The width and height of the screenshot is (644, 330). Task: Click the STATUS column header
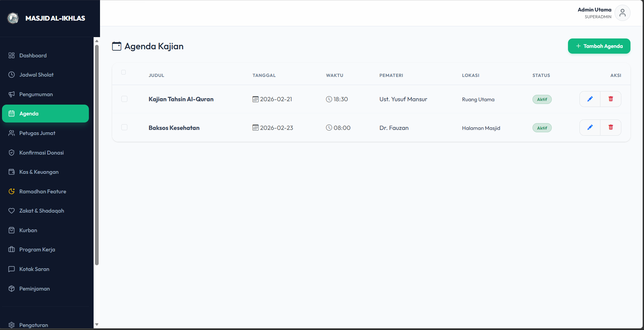[x=541, y=75]
